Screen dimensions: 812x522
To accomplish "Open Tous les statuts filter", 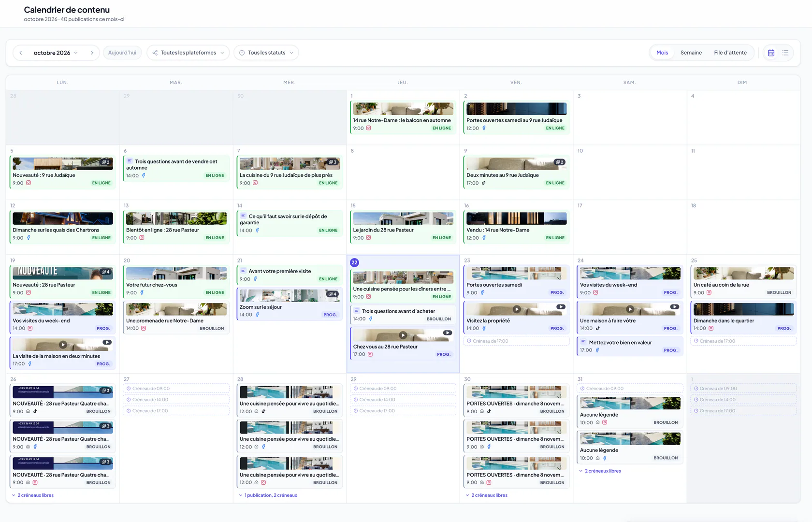I will tap(266, 53).
